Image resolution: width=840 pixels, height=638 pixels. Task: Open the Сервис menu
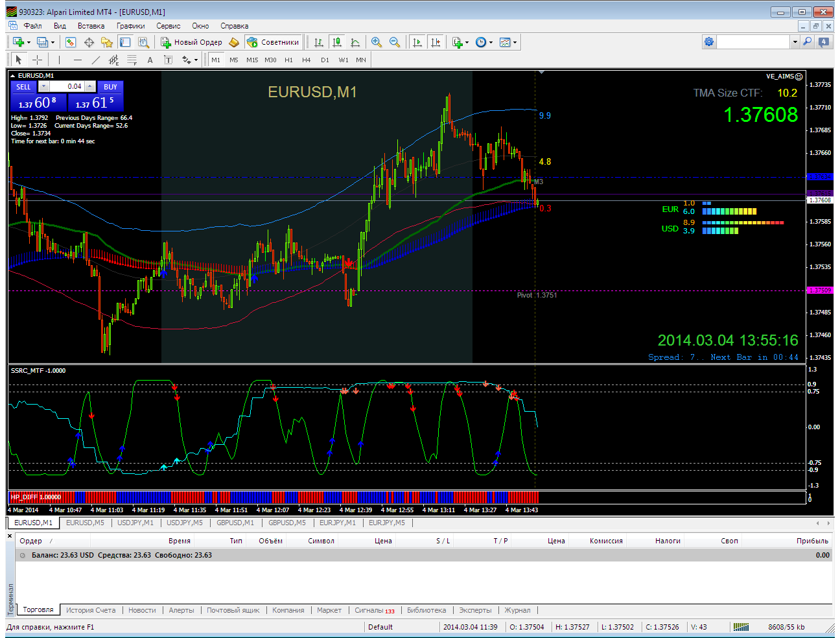(169, 26)
